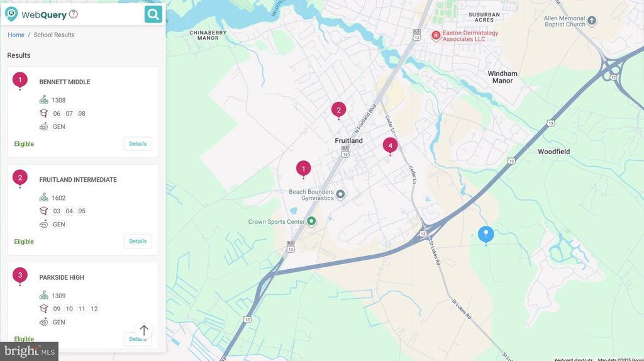
Task: Open the WebQuery help question mark
Action: pos(73,14)
